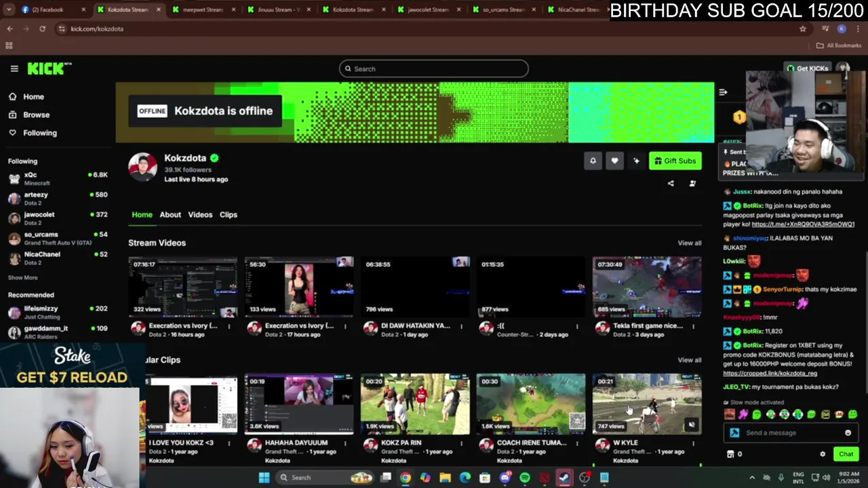Play the KOKZ PA RIN clip
868x488 pixels.
coord(415,404)
